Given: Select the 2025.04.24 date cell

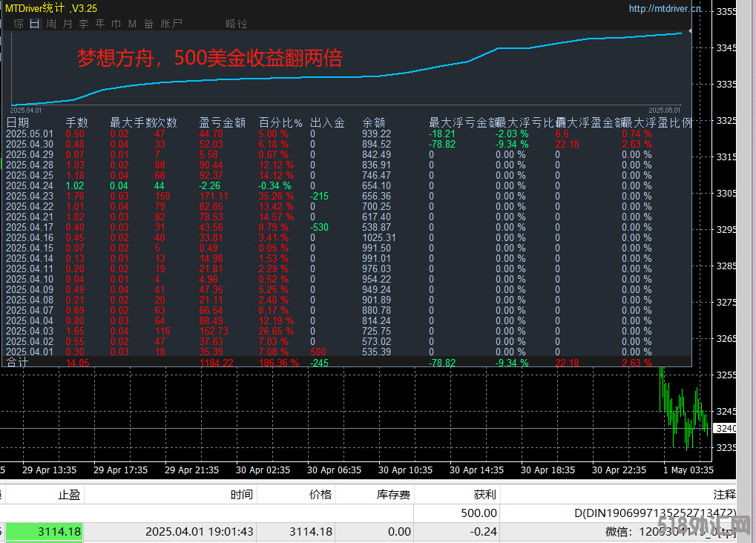Looking at the screenshot, I should click(30, 185).
